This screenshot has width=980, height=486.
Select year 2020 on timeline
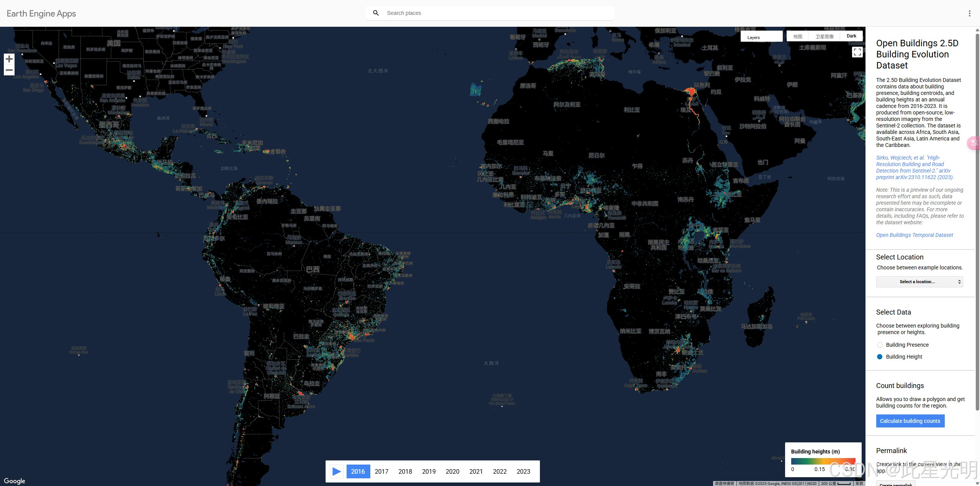coord(452,471)
